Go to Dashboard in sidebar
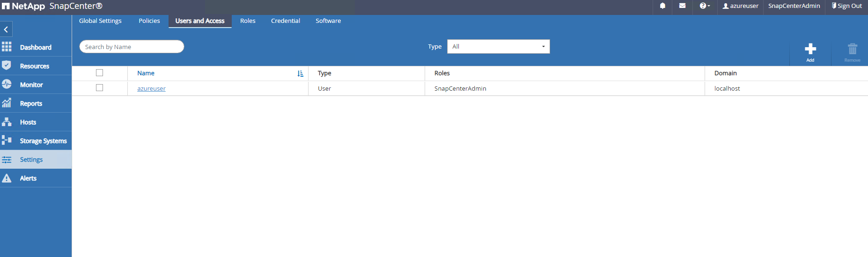868x257 pixels. pos(36,47)
